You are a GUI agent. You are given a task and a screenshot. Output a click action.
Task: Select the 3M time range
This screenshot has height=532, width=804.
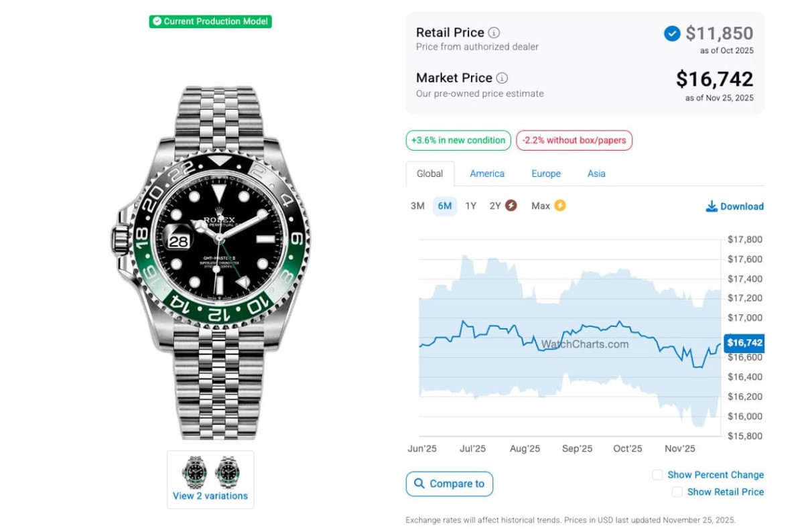[417, 206]
